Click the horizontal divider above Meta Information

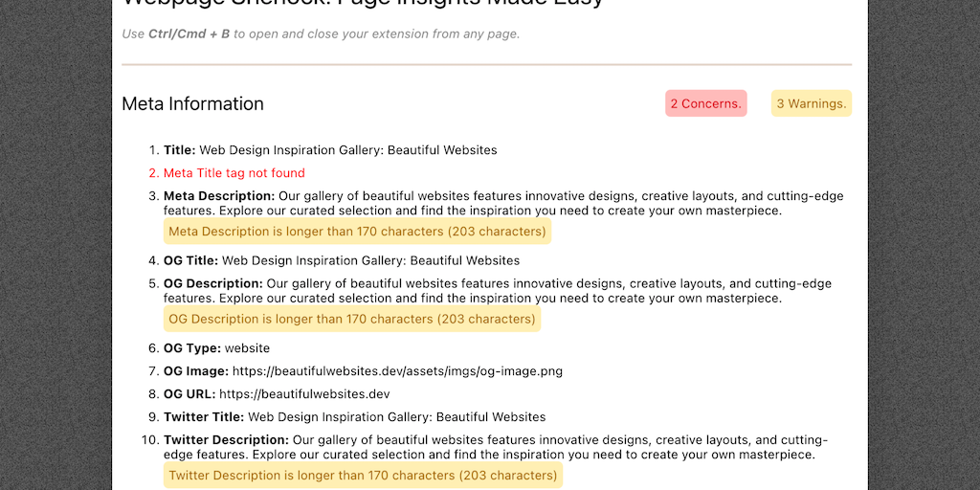tap(486, 65)
